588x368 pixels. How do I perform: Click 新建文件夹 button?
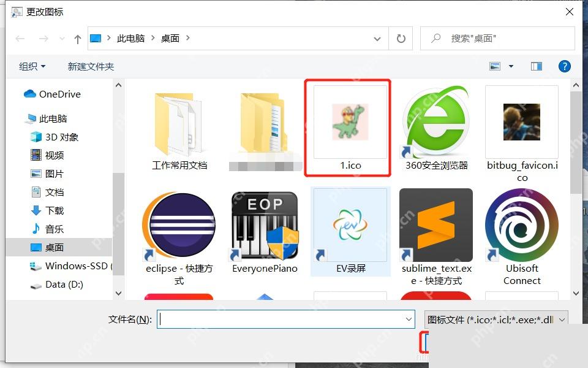point(91,66)
